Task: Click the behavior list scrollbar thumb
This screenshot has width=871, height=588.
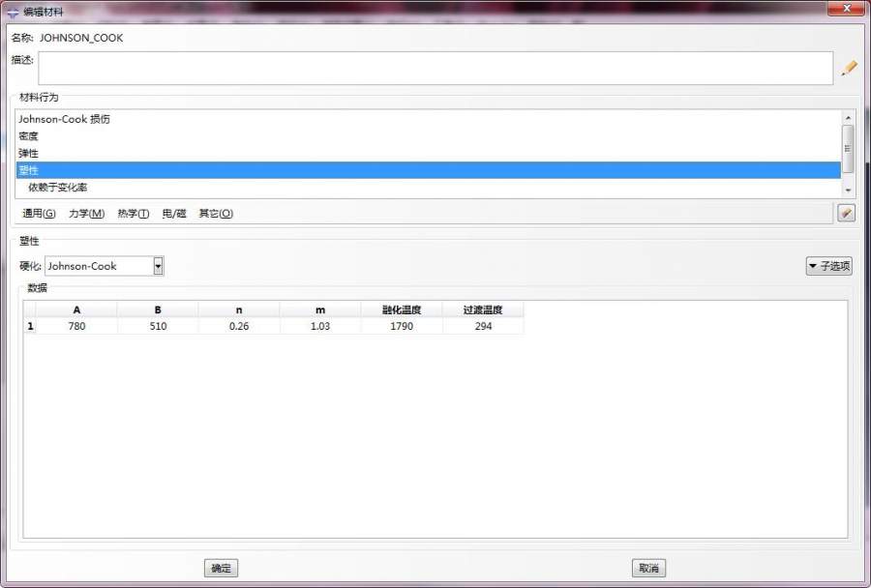Action: [x=848, y=149]
